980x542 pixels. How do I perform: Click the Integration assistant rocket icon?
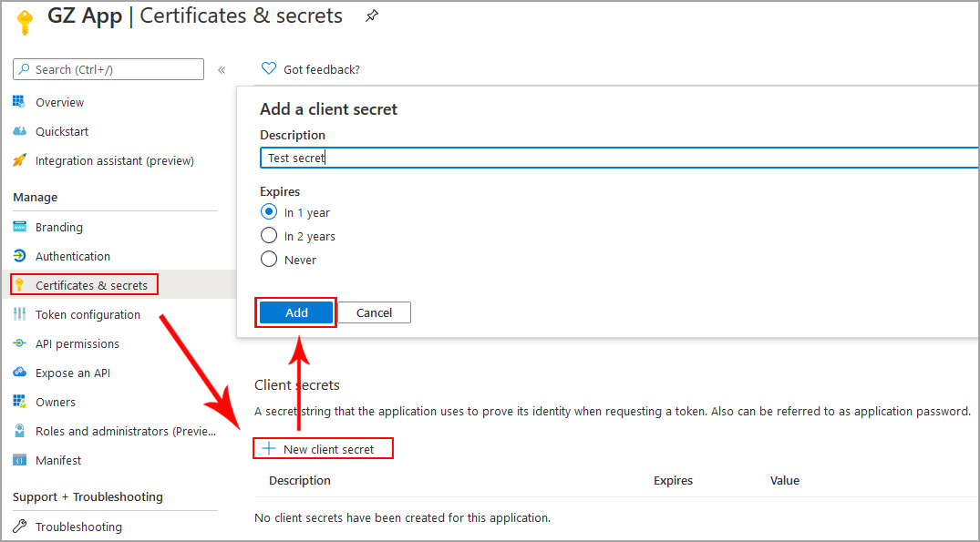point(19,160)
